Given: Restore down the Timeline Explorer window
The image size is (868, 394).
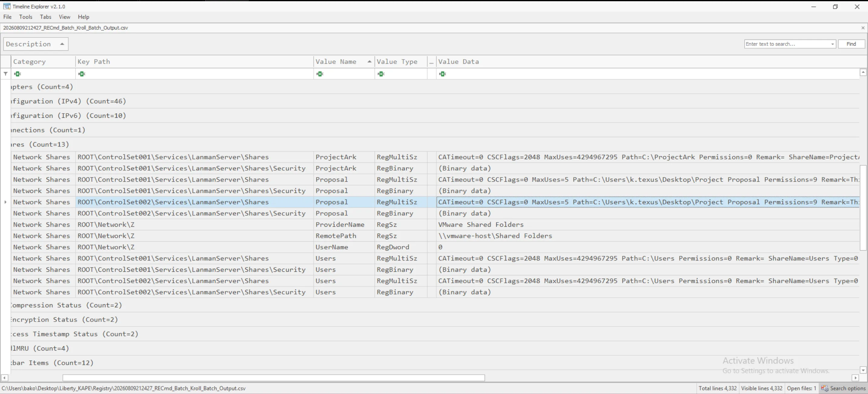Looking at the screenshot, I should tap(835, 6).
